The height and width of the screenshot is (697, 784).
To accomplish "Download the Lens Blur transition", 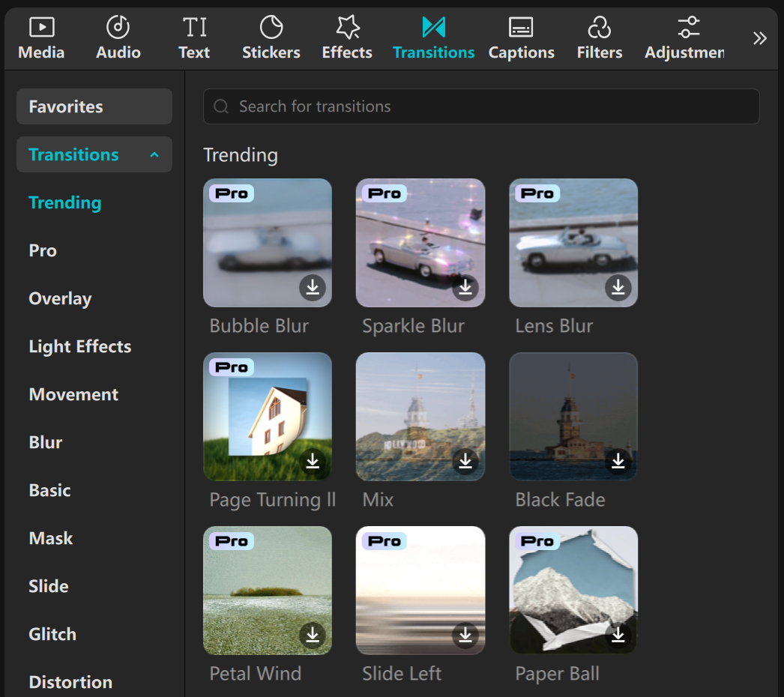I will pos(618,288).
